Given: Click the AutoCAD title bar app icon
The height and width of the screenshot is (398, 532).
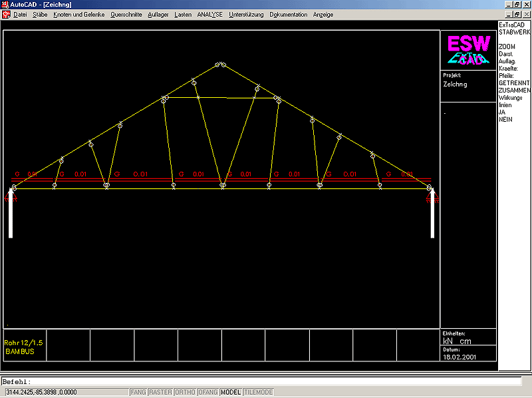Looking at the screenshot, I should pos(5,5).
